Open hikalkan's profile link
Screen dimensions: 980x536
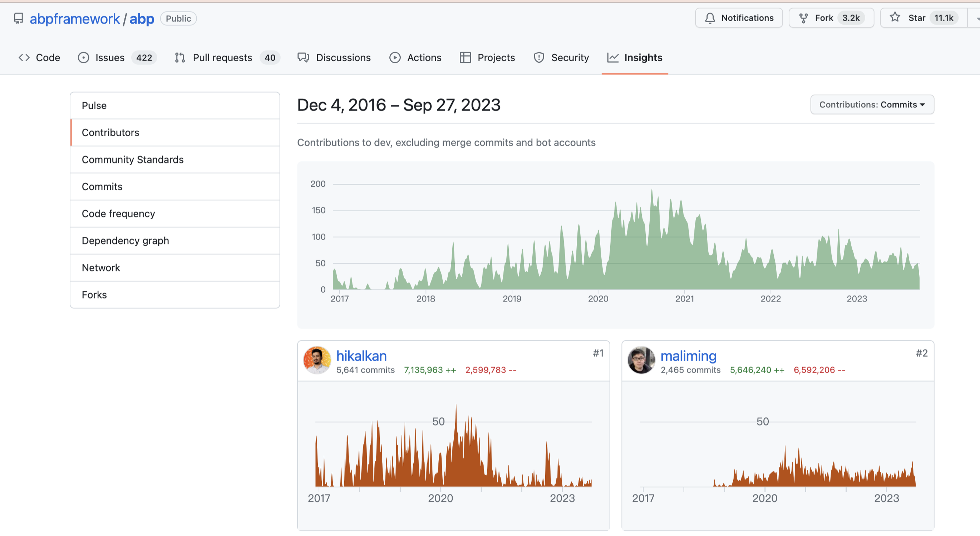click(361, 356)
